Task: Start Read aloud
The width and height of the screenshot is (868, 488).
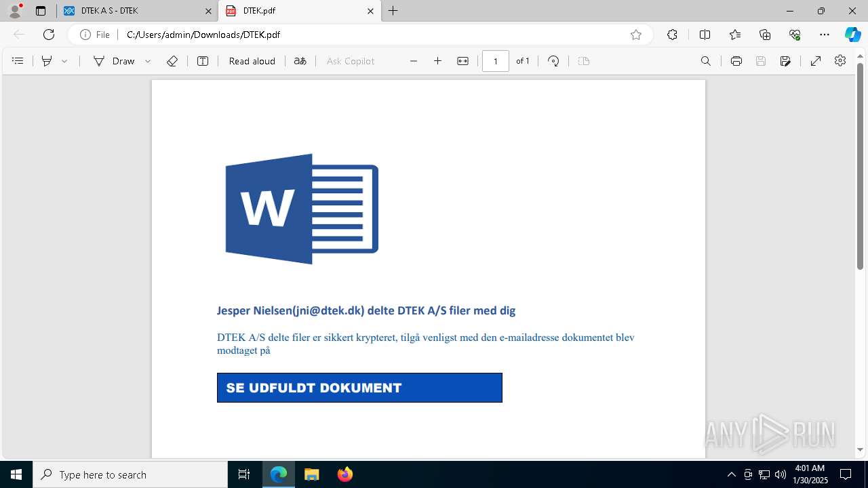Action: 252,61
